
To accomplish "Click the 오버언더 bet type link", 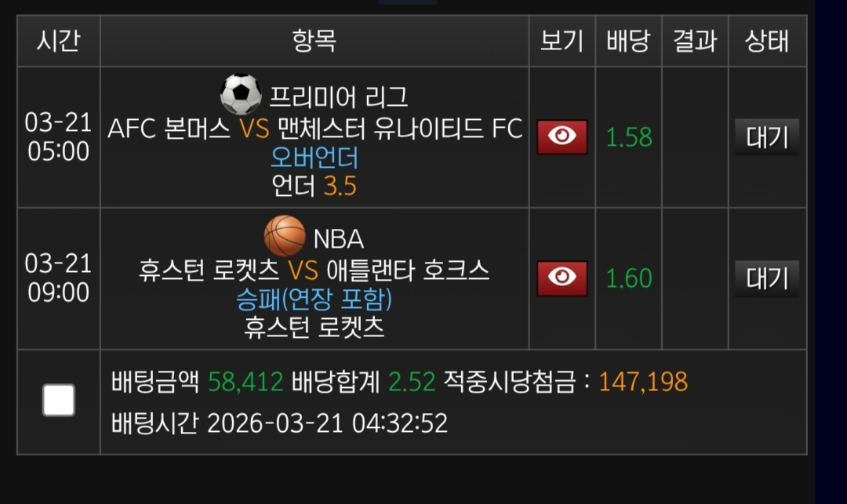I will pos(314,158).
